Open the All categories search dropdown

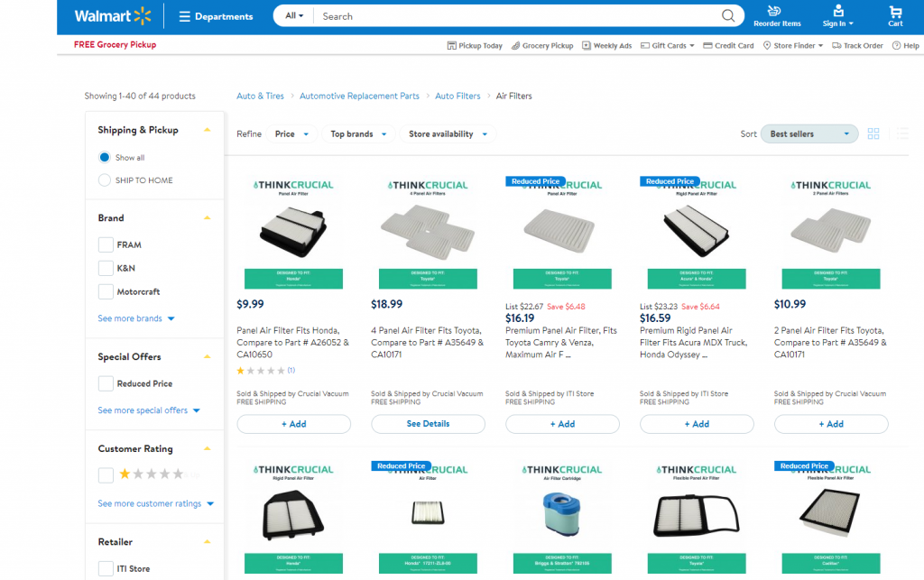pos(294,16)
